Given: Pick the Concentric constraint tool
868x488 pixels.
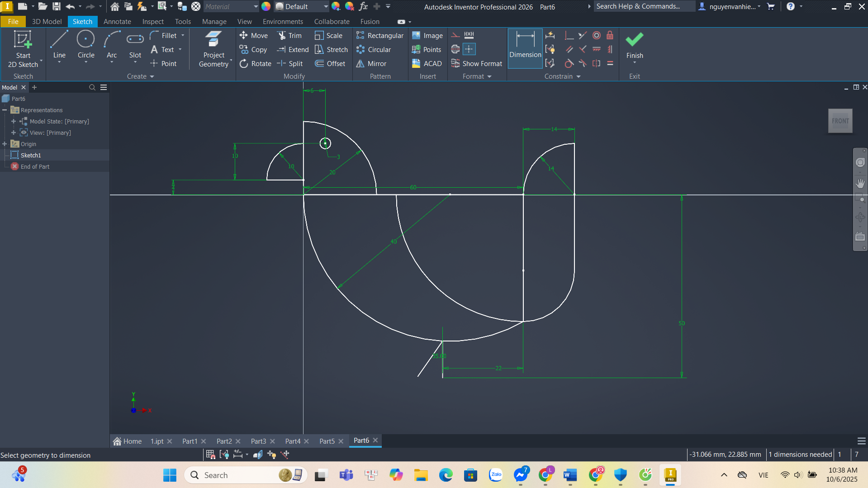Looking at the screenshot, I should [597, 36].
